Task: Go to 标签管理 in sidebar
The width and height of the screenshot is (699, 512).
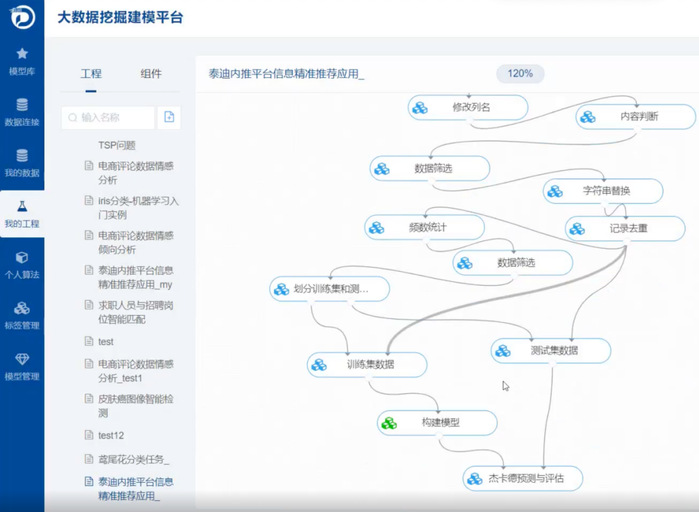Action: point(22,315)
